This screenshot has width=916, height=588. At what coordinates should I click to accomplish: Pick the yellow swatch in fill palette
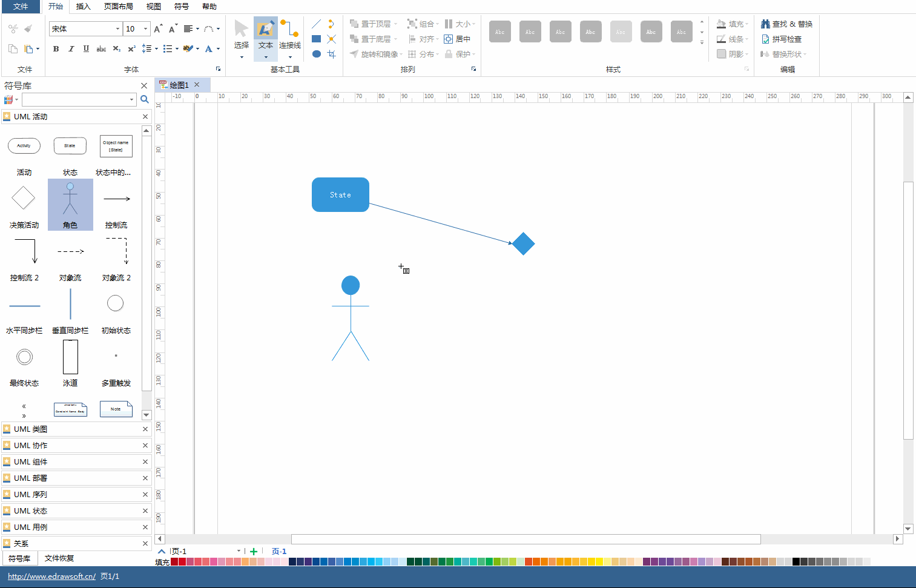[x=599, y=562]
